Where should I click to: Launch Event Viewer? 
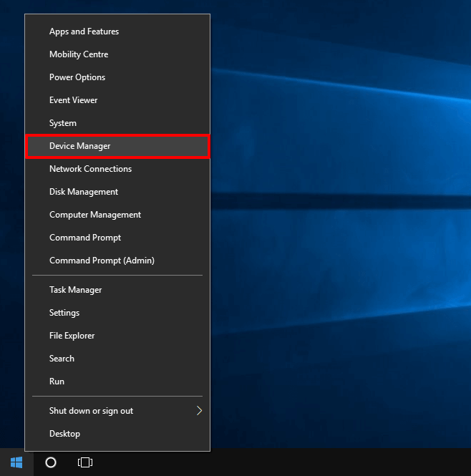pos(117,100)
